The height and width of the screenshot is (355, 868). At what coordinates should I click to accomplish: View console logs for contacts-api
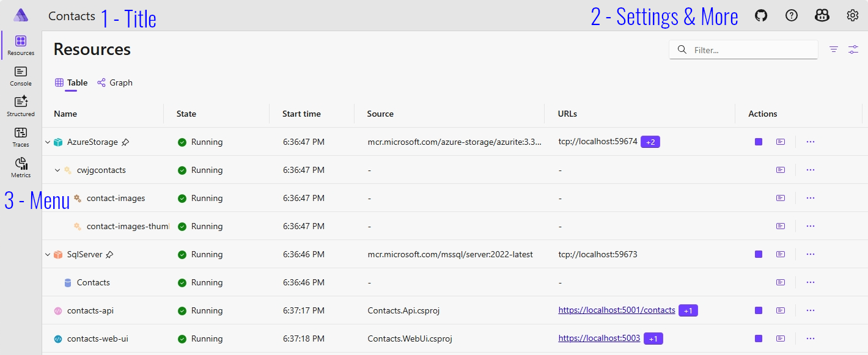[x=781, y=310]
